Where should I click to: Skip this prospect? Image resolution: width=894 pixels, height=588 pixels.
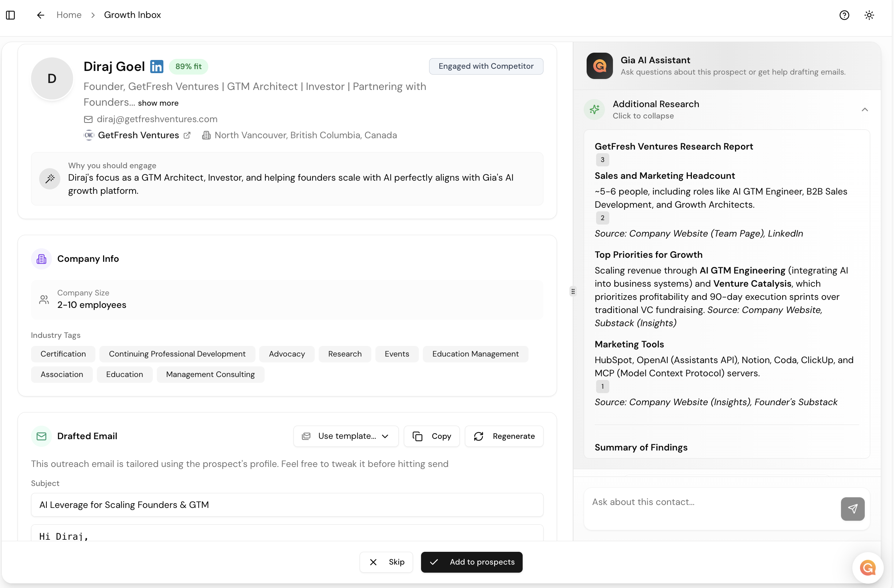(386, 562)
